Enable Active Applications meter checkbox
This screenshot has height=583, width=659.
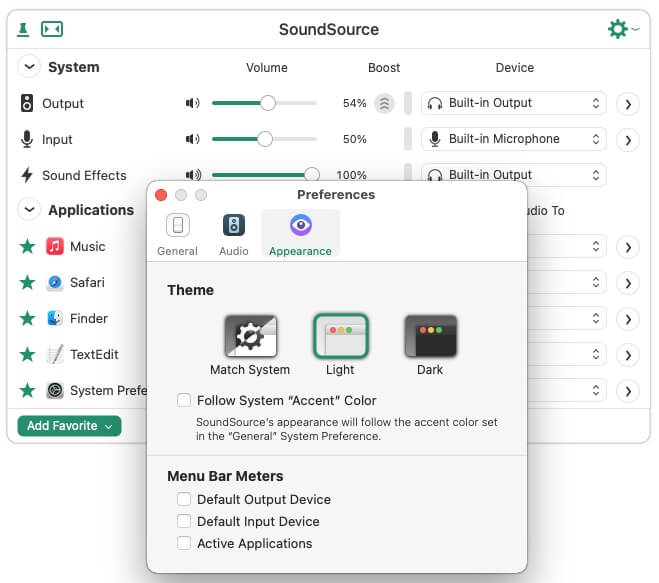[184, 543]
